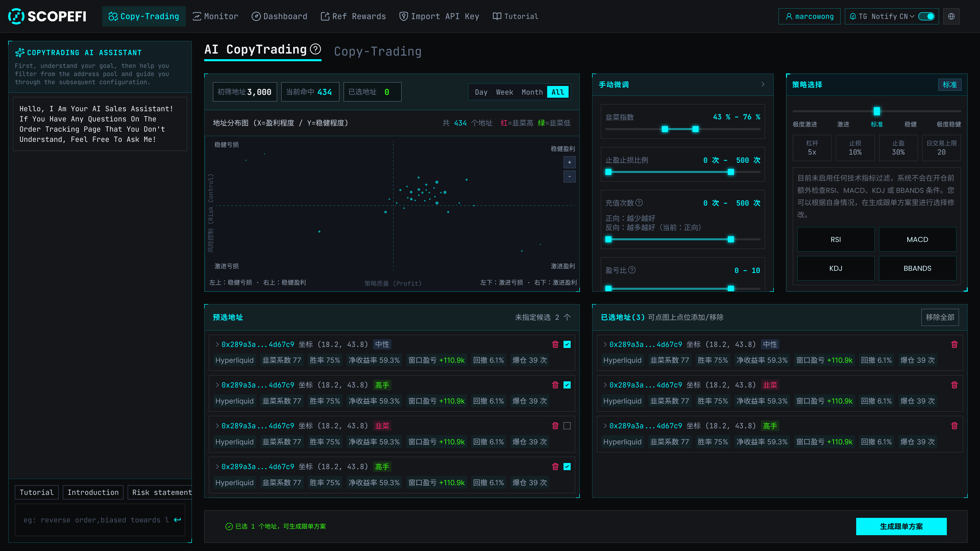Image resolution: width=980 pixels, height=551 pixels.
Task: Delete the last 高手 row in 预选地址
Action: (555, 467)
